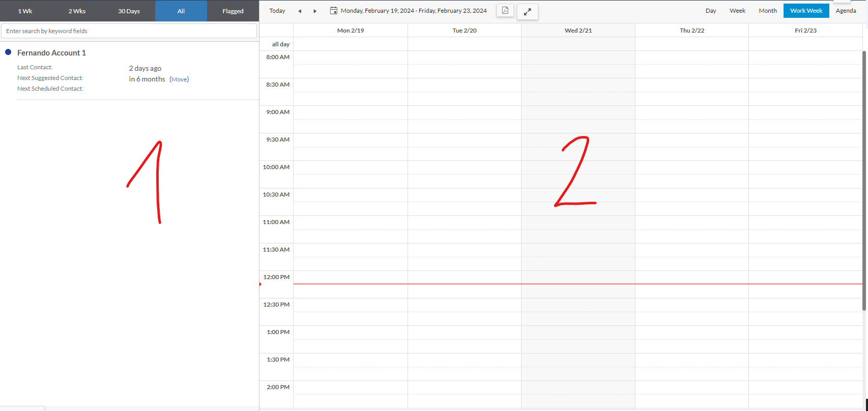The height and width of the screenshot is (411, 868).
Task: Focus the keyword search field
Action: [x=129, y=31]
